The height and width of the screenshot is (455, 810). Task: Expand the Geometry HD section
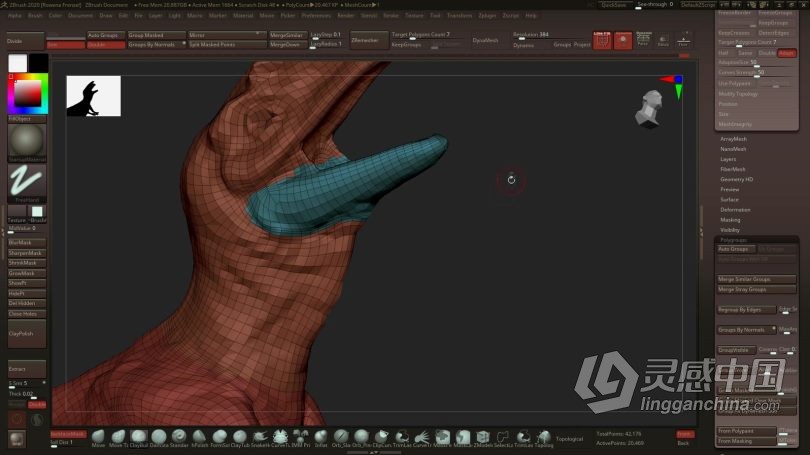(x=737, y=179)
